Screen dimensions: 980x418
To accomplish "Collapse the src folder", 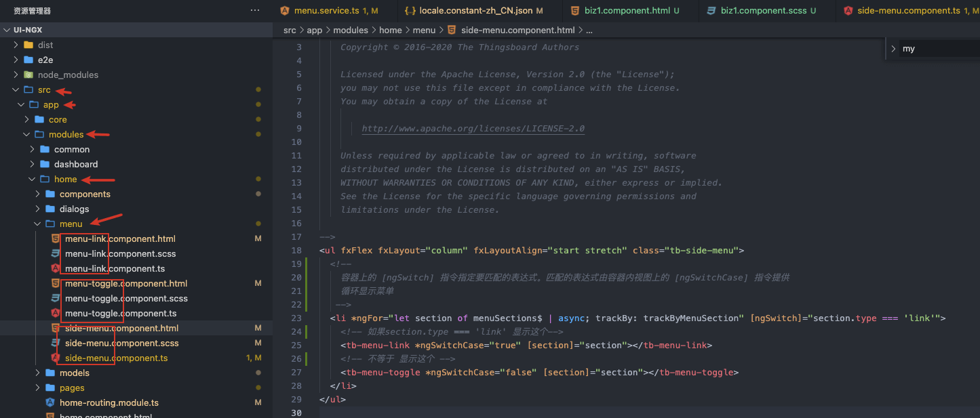I will [x=16, y=89].
